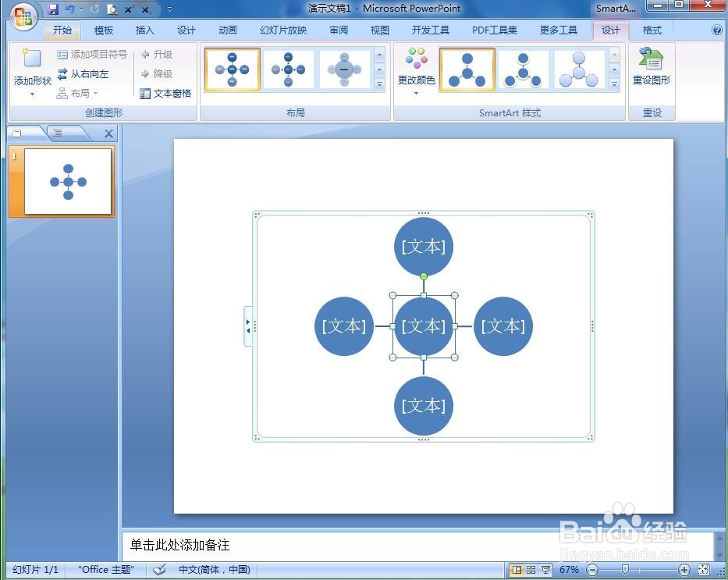Click the 升级 promote button
Image resolution: width=728 pixels, height=580 pixels.
(157, 55)
